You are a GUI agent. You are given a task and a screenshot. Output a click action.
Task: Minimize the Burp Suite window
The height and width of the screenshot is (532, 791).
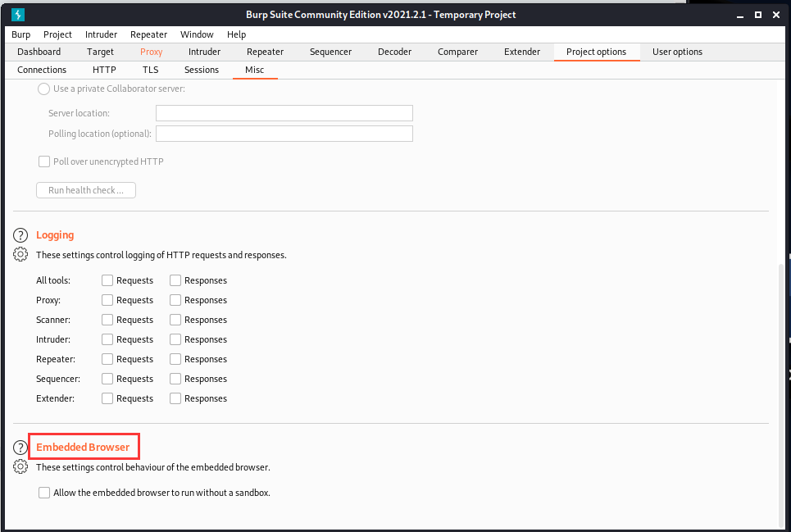(740, 15)
